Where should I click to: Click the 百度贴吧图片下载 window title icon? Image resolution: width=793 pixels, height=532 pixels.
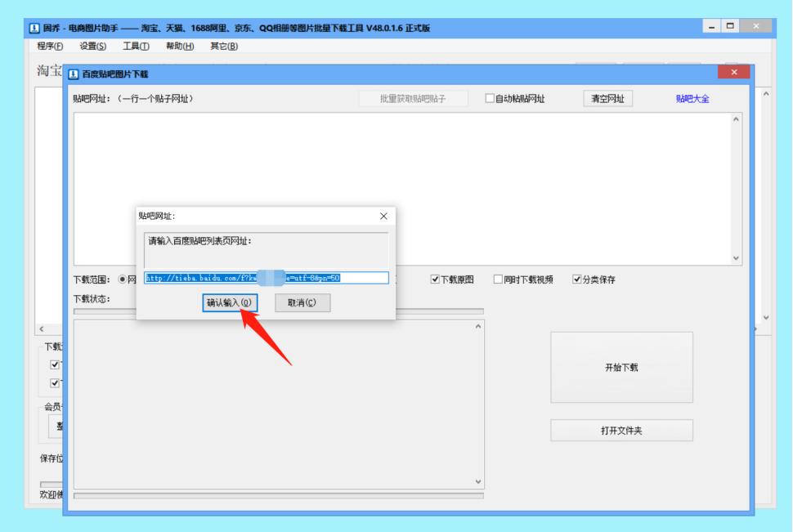(74, 74)
